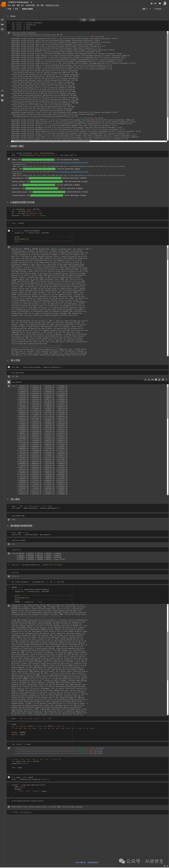Open the files folder sidebar panel

pos(2,29)
